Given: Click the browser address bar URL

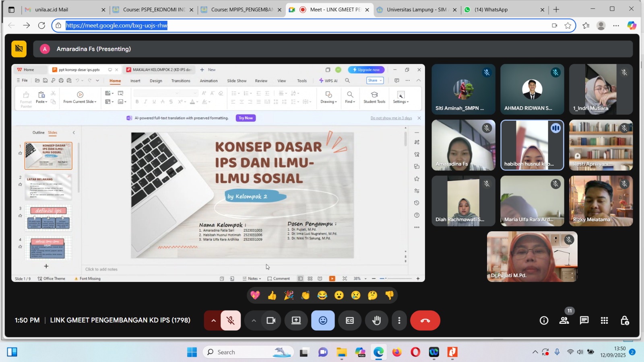Looking at the screenshot, I should [x=116, y=26].
